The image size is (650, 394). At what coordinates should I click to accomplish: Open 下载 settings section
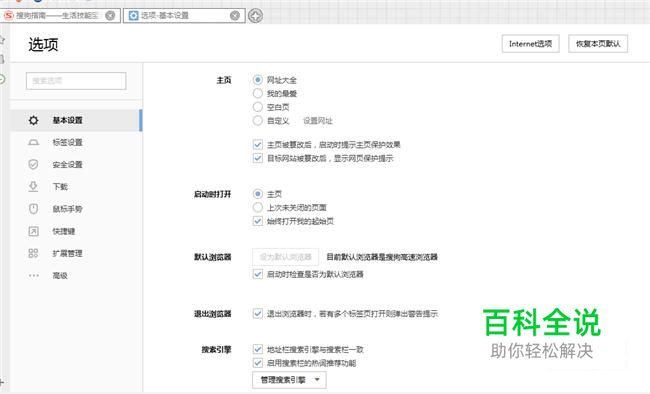point(76,187)
